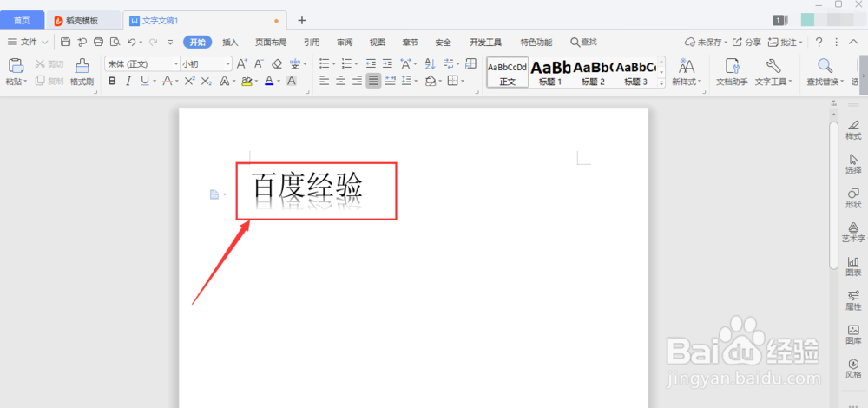Click the 格式刷 format painter

pos(82,72)
